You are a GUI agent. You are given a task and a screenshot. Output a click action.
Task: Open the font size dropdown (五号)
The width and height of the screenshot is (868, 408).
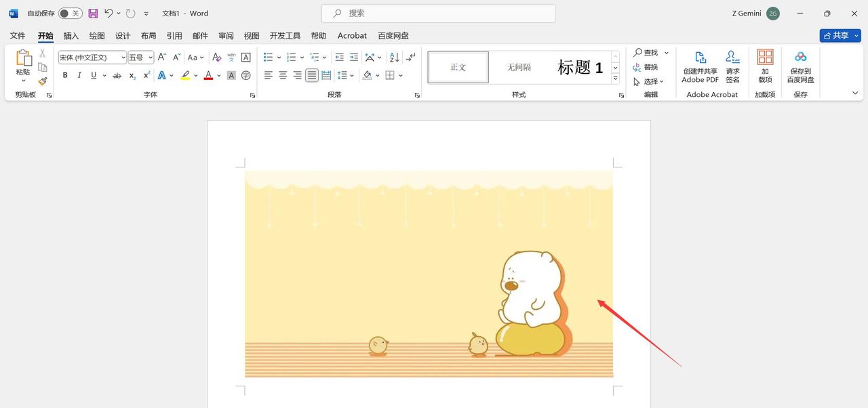pos(151,58)
